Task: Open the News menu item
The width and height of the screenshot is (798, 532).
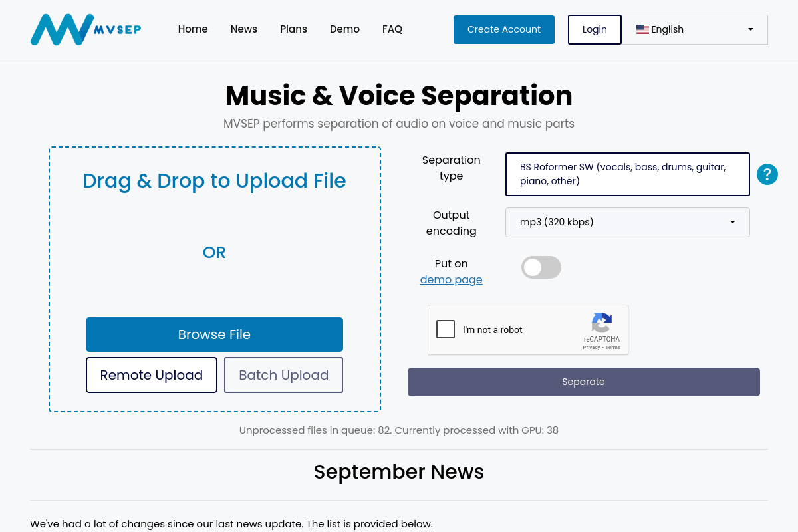Action: click(x=244, y=29)
